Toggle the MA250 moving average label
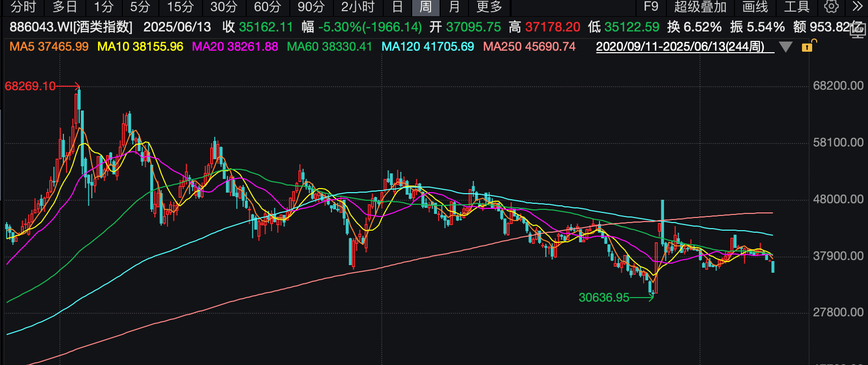The height and width of the screenshot is (365, 868). tap(529, 47)
